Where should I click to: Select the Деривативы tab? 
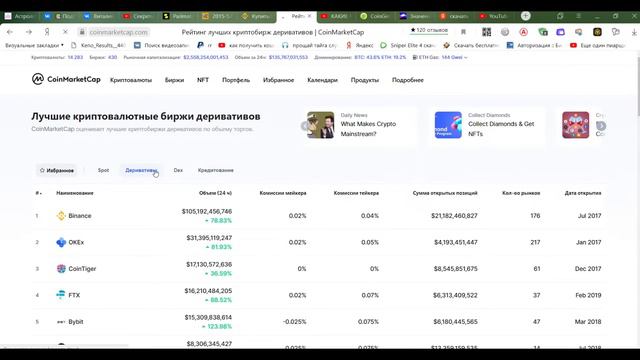coord(141,170)
